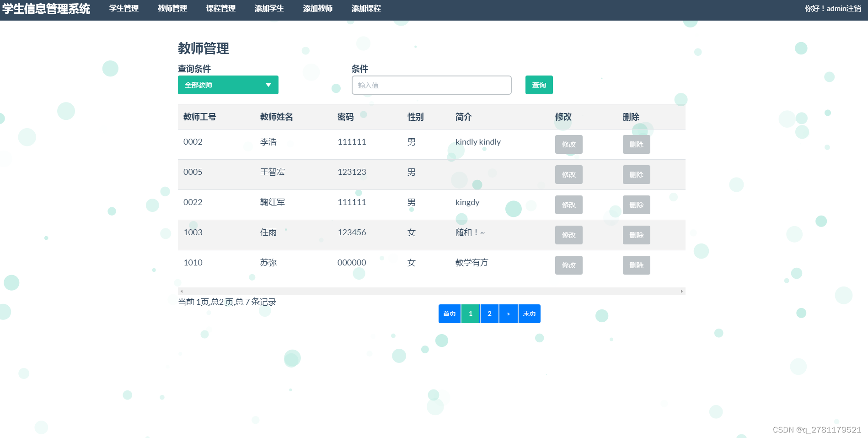Image resolution: width=868 pixels, height=438 pixels.
Task: Click password cell 123123
Action: click(x=352, y=172)
